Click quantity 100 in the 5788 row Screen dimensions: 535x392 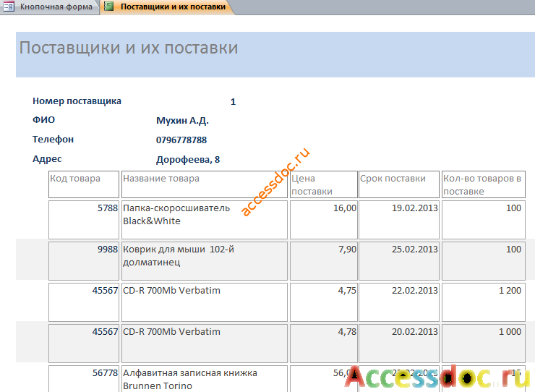pos(484,220)
